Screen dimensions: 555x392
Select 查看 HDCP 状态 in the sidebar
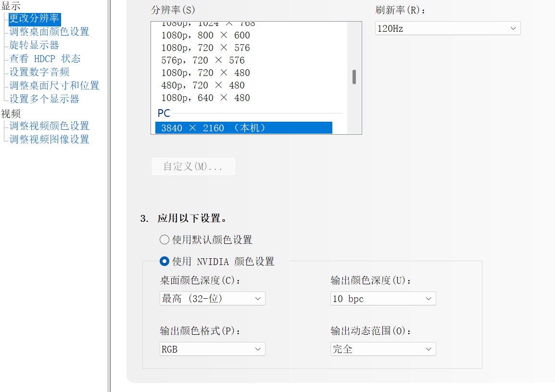click(44, 58)
